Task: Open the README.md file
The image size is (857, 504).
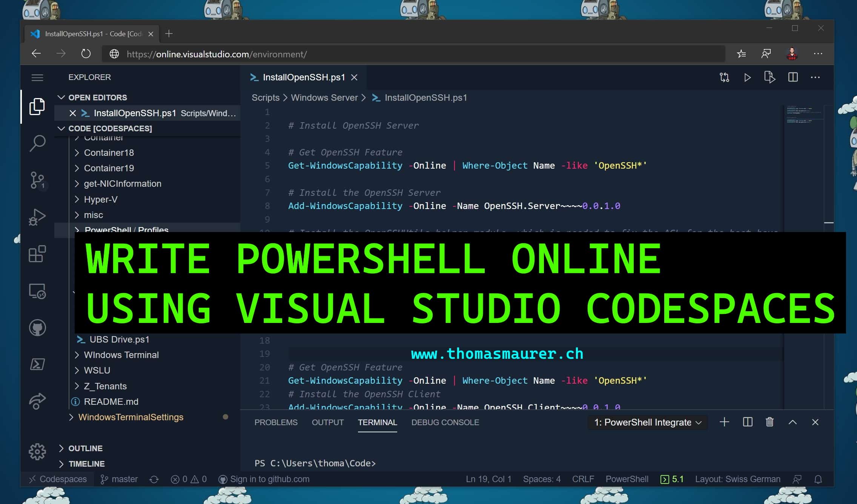Action: pyautogui.click(x=111, y=401)
